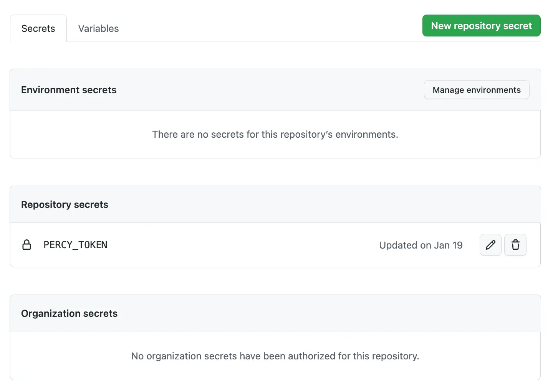Click the PERCY_TOKEN secret name
Image resolution: width=553 pixels, height=392 pixels.
coord(75,245)
